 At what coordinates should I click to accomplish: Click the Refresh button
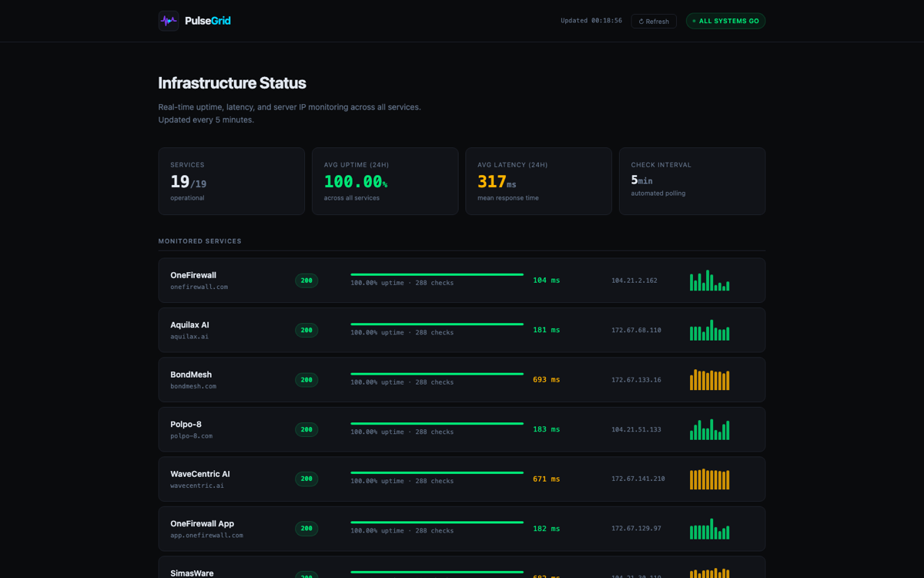point(654,22)
